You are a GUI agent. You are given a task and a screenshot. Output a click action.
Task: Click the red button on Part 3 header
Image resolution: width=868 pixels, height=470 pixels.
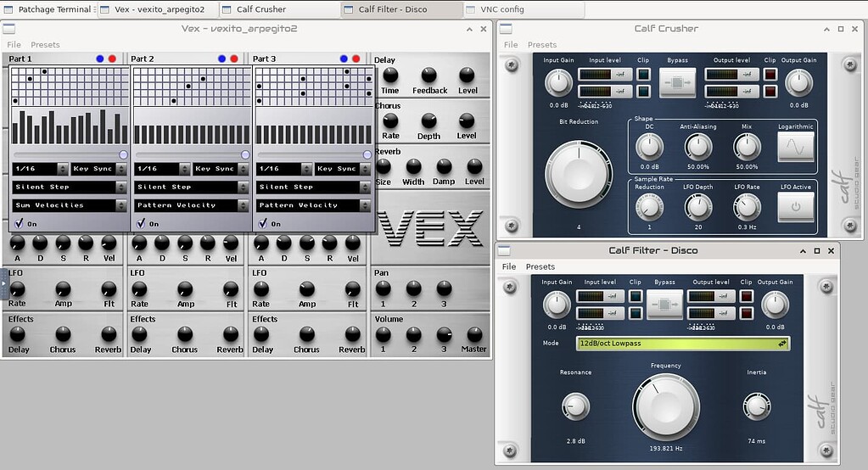(x=356, y=59)
